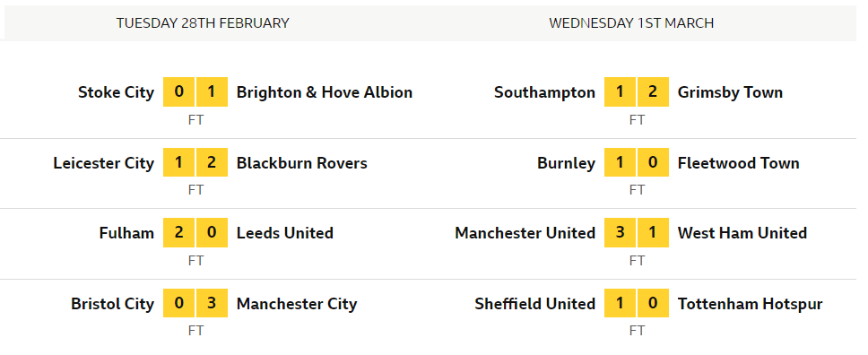
Task: Open the Manchester City team link
Action: pyautogui.click(x=297, y=304)
